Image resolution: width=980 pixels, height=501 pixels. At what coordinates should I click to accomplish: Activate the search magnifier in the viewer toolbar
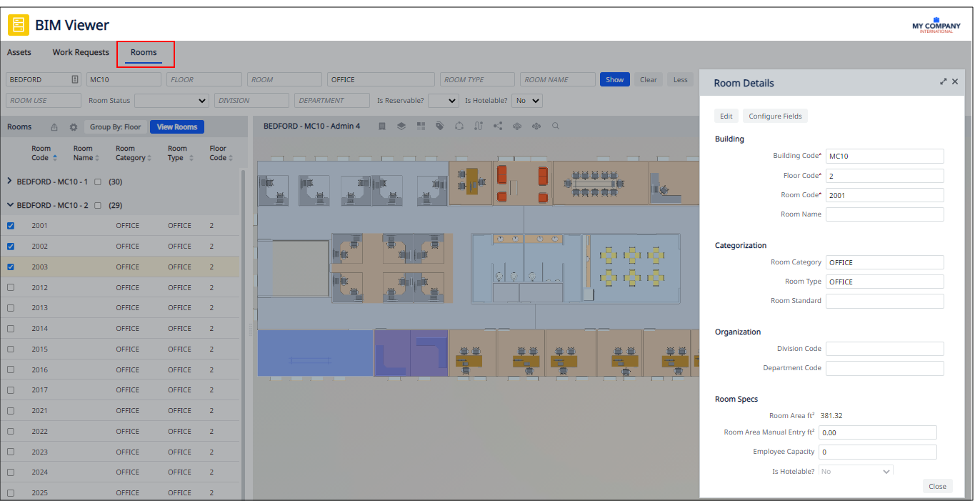556,126
